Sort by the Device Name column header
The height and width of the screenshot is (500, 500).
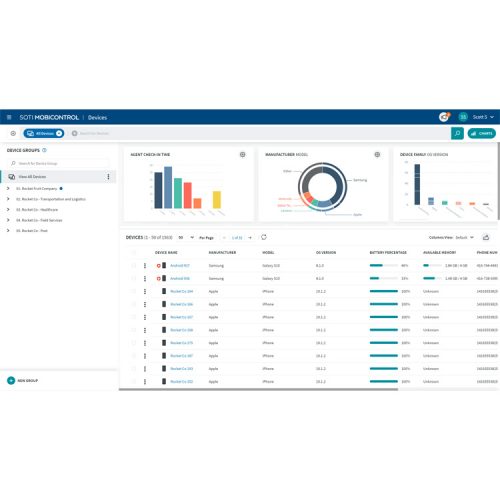pos(166,253)
